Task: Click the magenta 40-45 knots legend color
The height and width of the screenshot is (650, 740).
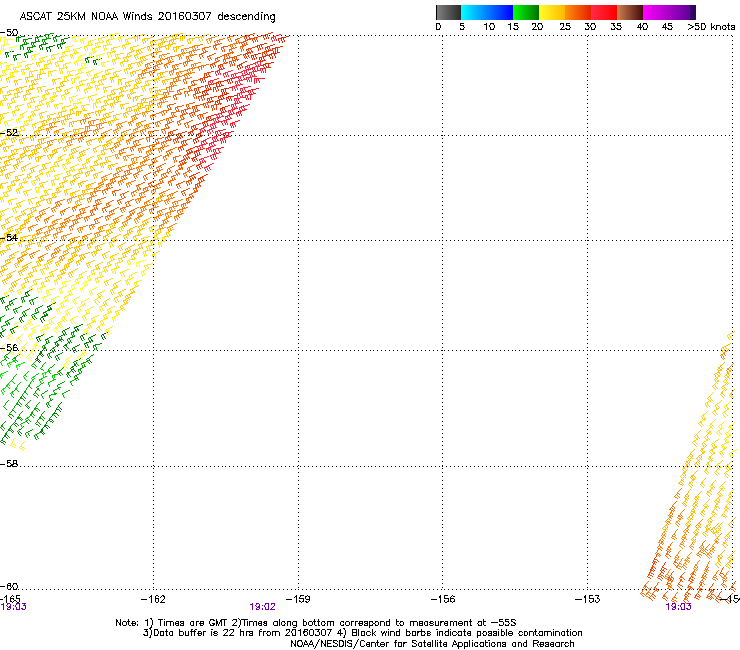Action: click(656, 12)
